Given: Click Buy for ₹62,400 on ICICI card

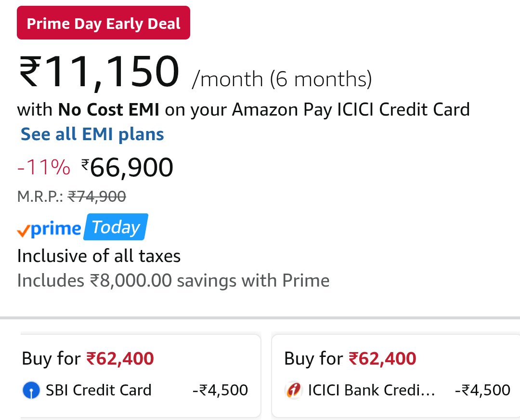Looking at the screenshot, I should [x=350, y=359].
